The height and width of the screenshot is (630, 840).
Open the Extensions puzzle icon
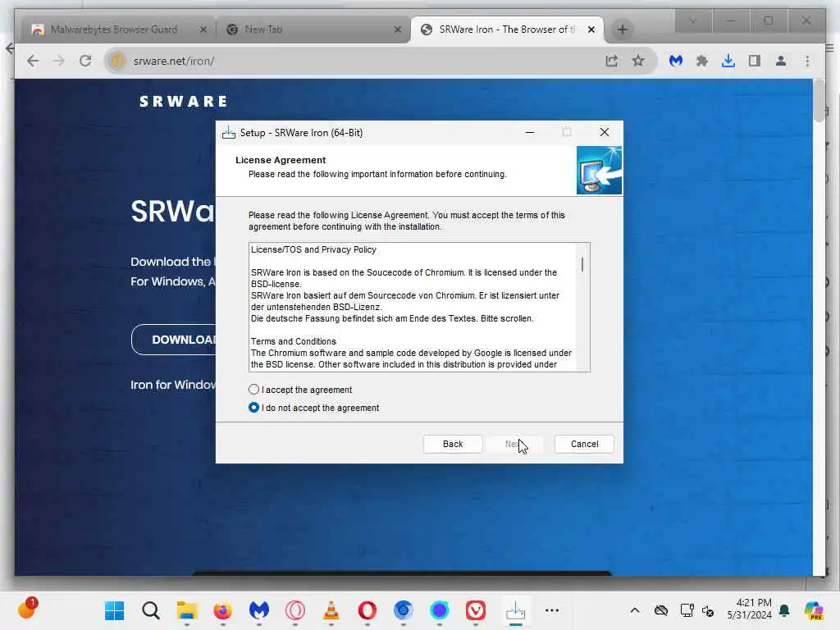[x=702, y=61]
